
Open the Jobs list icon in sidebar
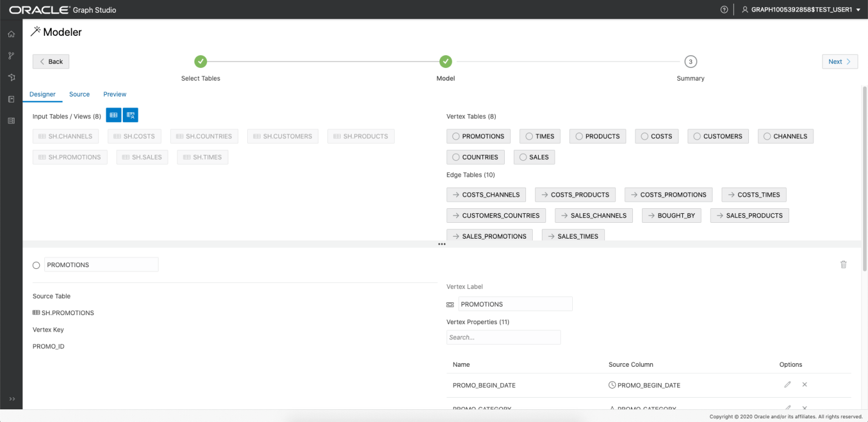11,121
